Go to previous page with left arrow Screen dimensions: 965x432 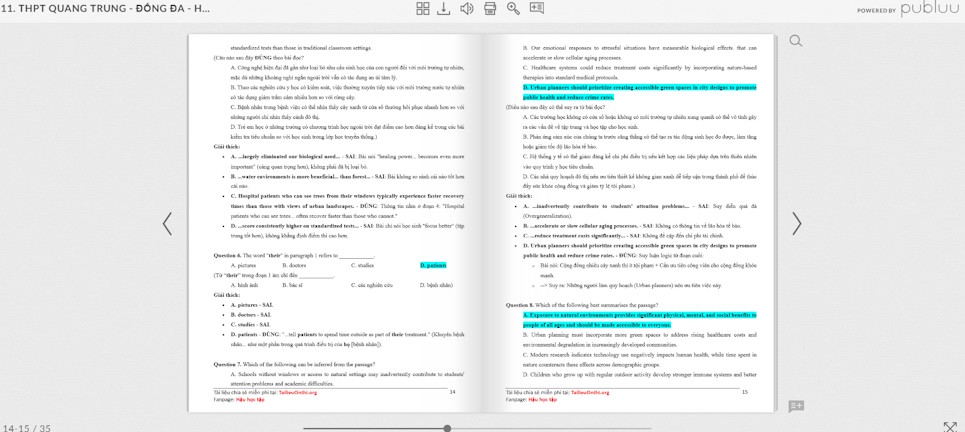click(x=167, y=223)
